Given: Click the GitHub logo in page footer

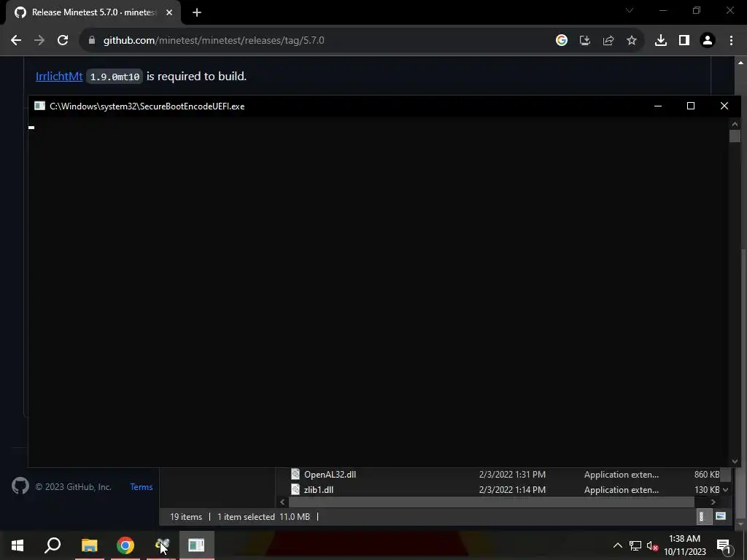Looking at the screenshot, I should pos(20,486).
